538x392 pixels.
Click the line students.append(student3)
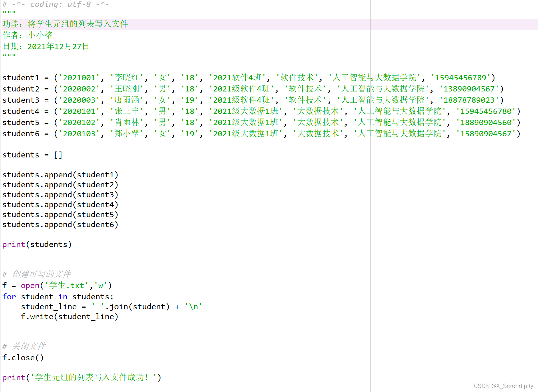60,194
